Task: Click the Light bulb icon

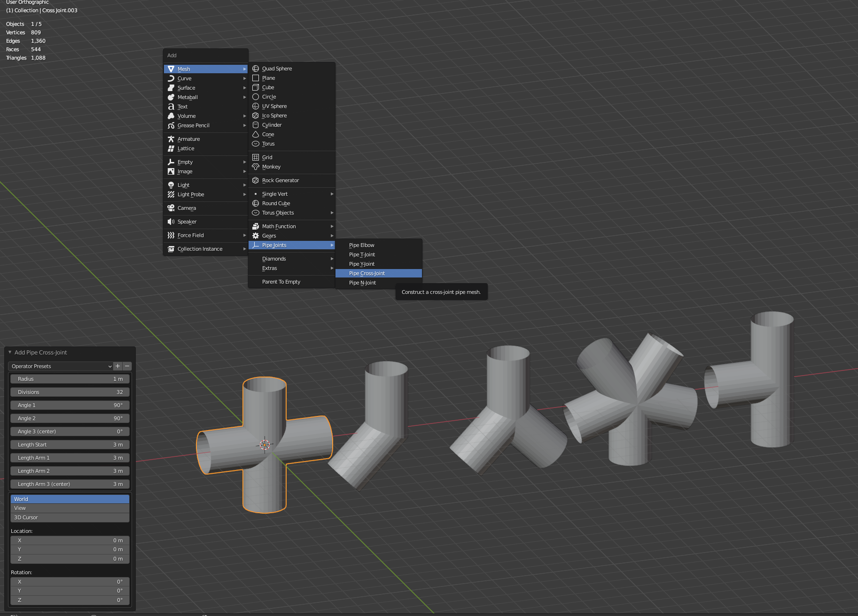Action: coord(171,185)
